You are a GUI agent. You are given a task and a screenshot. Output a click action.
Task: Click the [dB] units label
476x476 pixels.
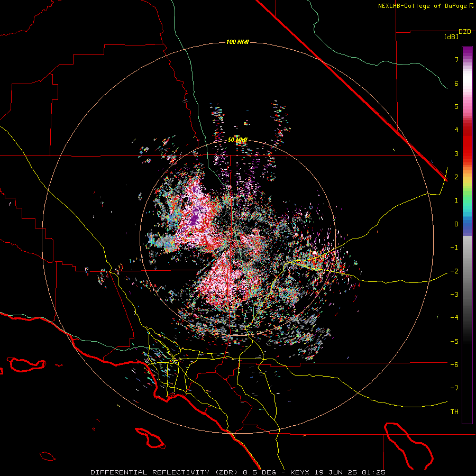tap(451, 37)
